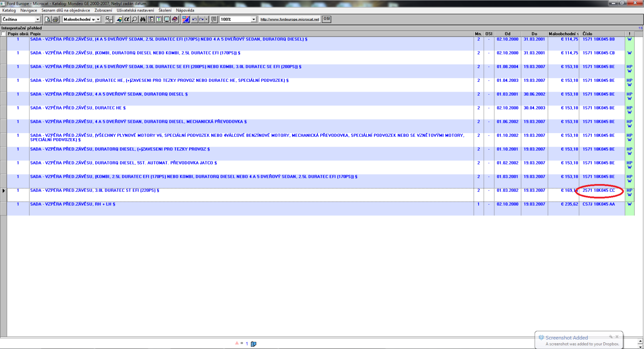
Task: Click the binoculars find icon
Action: 143,19
